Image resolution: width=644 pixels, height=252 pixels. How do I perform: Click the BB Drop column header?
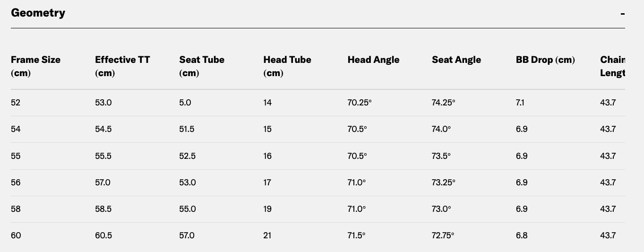click(x=545, y=60)
